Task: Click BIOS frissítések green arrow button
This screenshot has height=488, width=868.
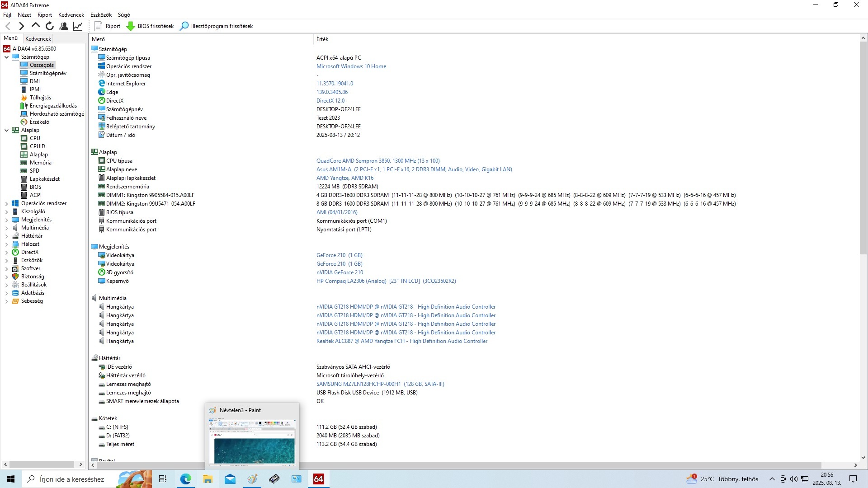Action: click(150, 26)
